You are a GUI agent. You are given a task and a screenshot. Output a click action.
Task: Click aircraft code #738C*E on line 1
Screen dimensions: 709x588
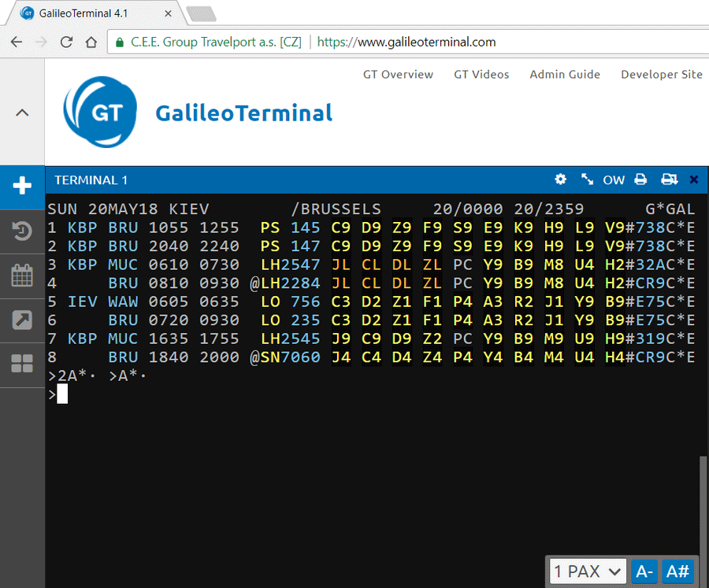(660, 227)
